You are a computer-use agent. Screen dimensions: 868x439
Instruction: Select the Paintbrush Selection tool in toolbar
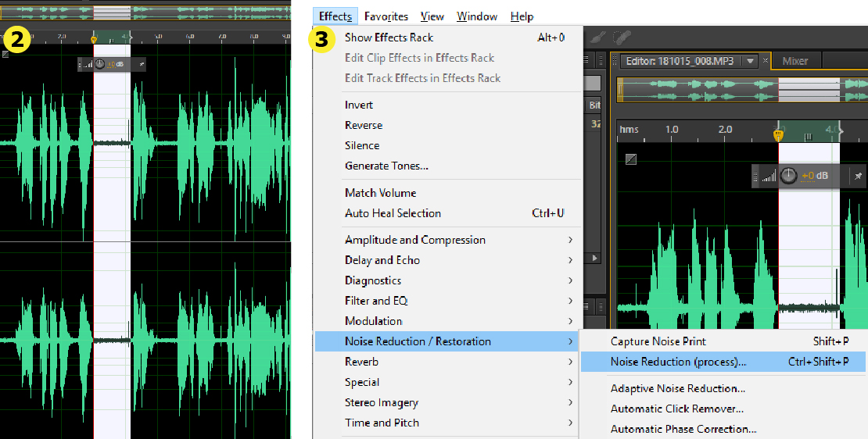[598, 37]
